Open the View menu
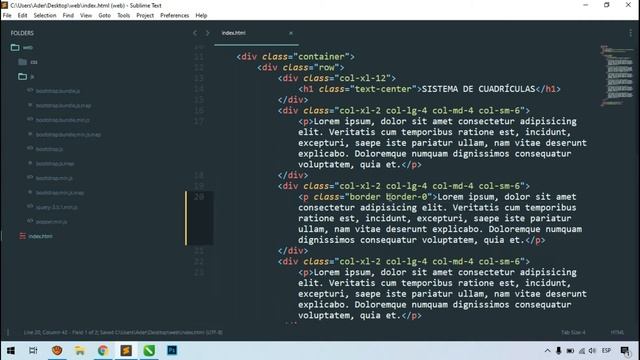Screen dimensions: 640x360 pos(86,16)
